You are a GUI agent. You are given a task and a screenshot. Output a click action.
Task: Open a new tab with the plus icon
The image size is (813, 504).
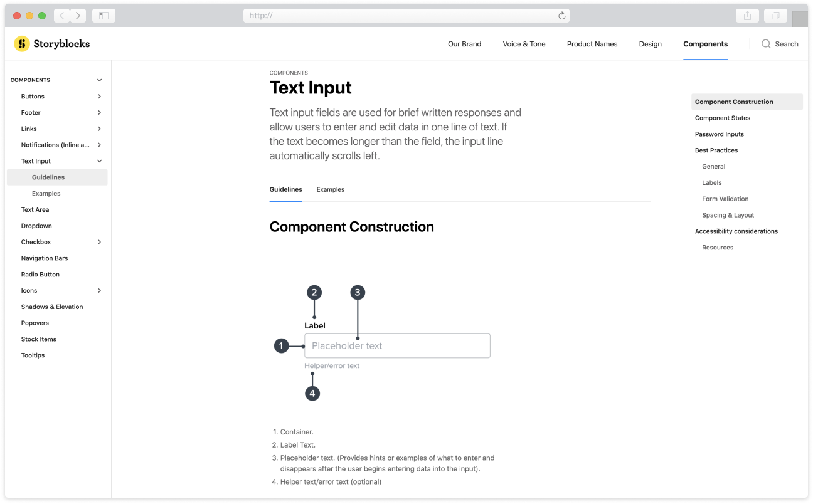pos(800,19)
